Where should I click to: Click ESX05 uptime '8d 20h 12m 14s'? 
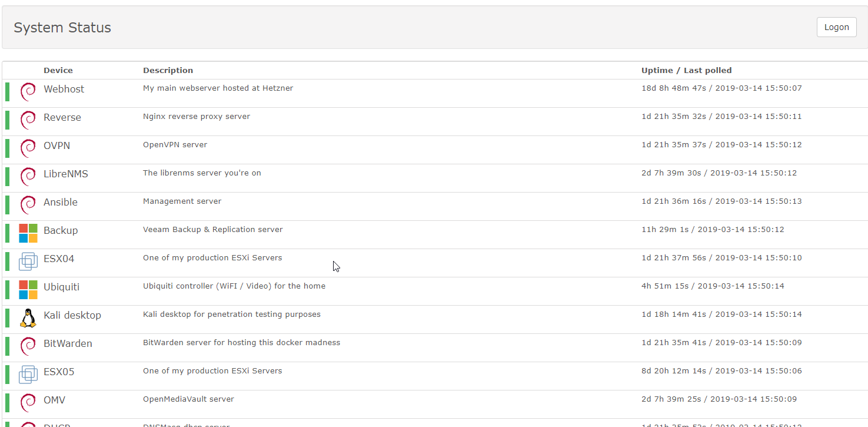pyautogui.click(x=674, y=371)
